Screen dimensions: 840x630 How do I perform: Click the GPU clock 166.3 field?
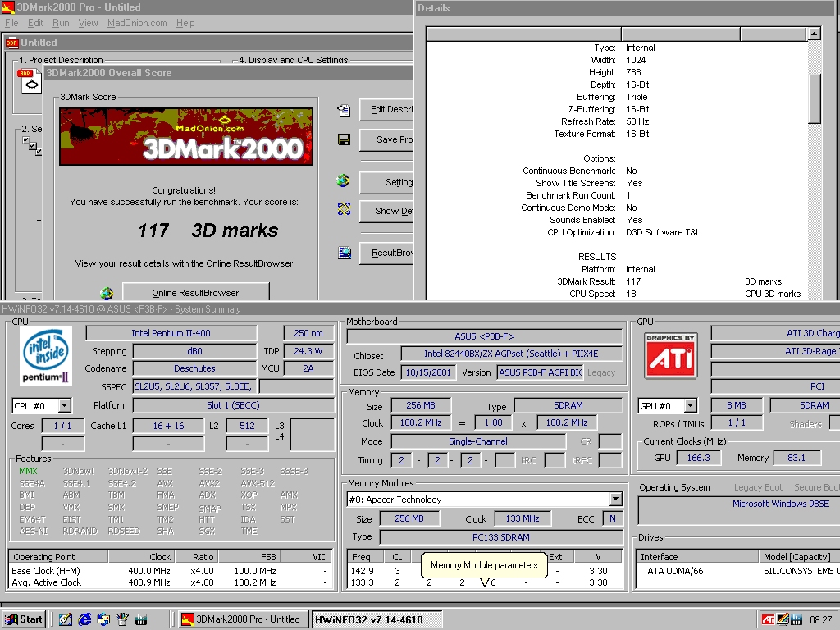(698, 458)
